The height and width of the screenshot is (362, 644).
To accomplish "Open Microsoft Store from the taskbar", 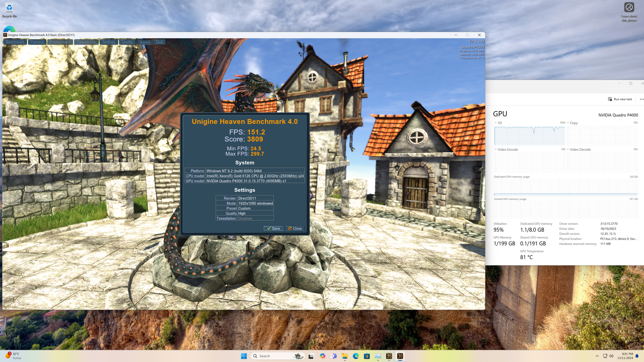I will (367, 356).
